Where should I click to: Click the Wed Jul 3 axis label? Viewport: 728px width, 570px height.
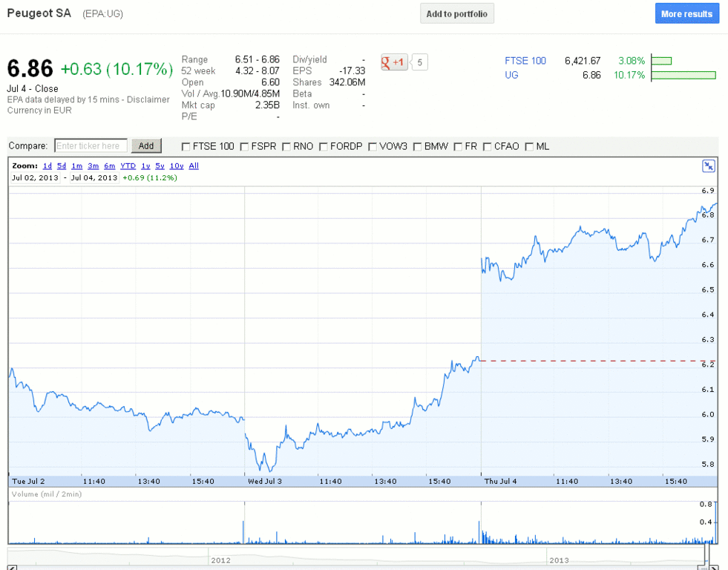[265, 482]
